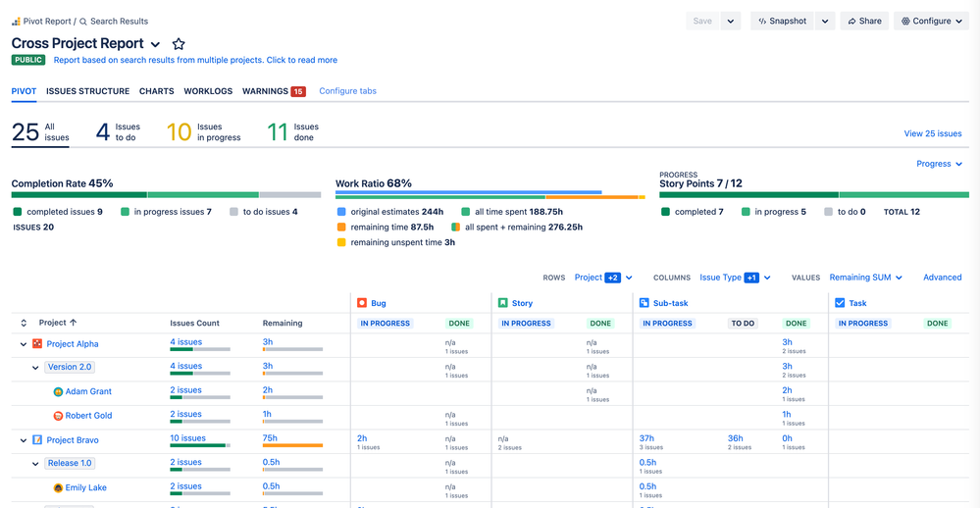Open the Version 2.0 link
This screenshot has height=508, width=980.
(70, 367)
